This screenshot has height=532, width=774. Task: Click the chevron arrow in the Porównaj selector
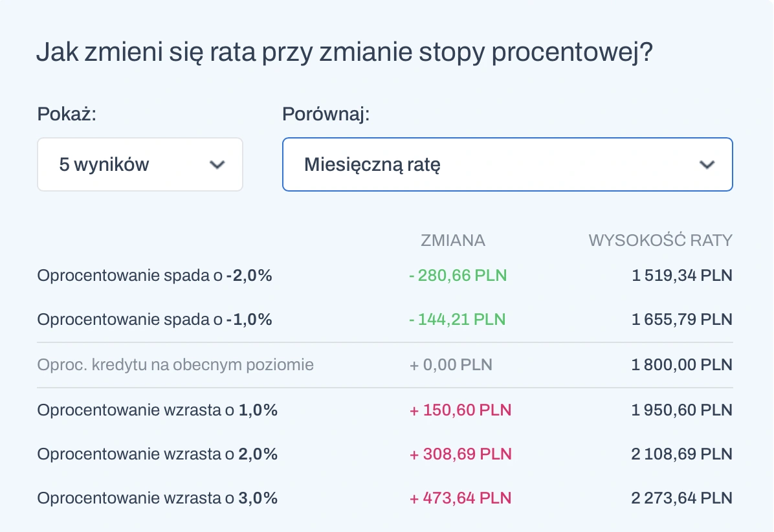coord(707,165)
